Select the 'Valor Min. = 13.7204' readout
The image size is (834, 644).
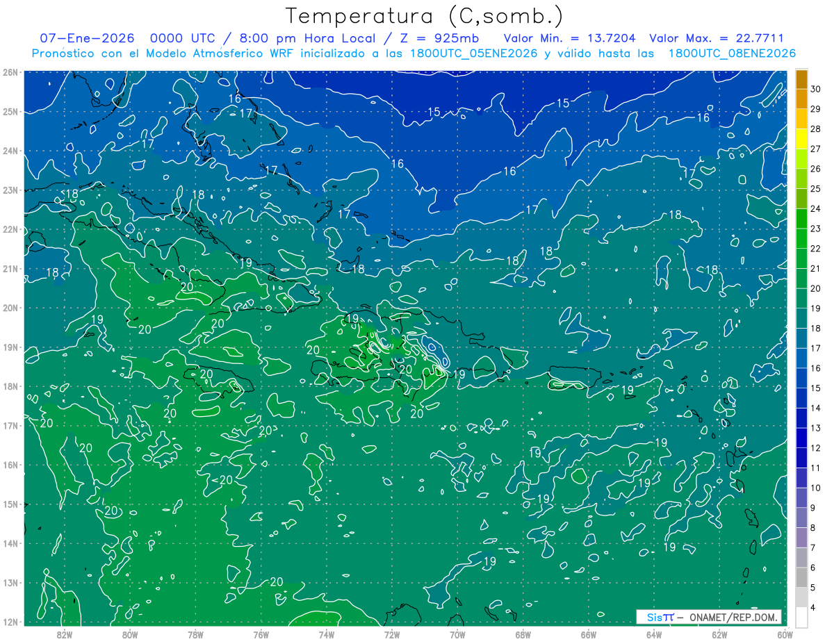click(569, 38)
